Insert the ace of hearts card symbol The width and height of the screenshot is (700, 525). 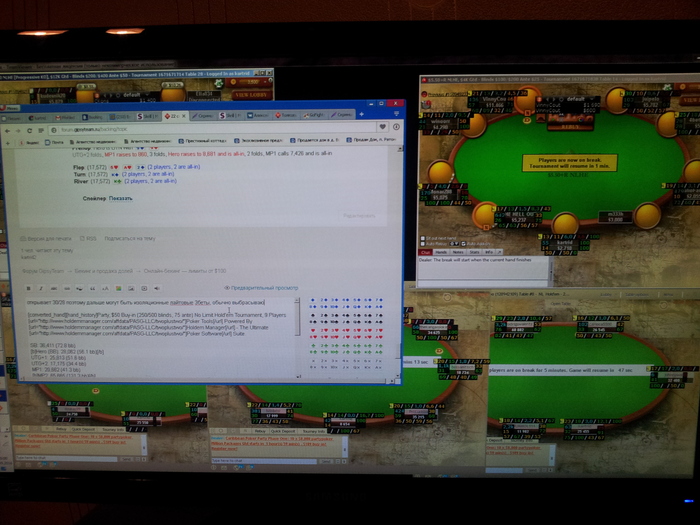pyautogui.click(x=379, y=337)
